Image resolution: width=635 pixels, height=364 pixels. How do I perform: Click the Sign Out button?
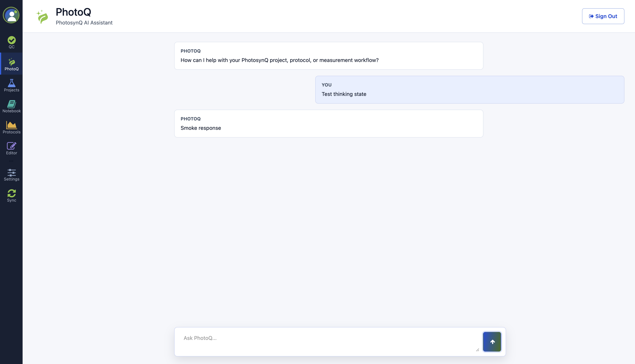(603, 16)
